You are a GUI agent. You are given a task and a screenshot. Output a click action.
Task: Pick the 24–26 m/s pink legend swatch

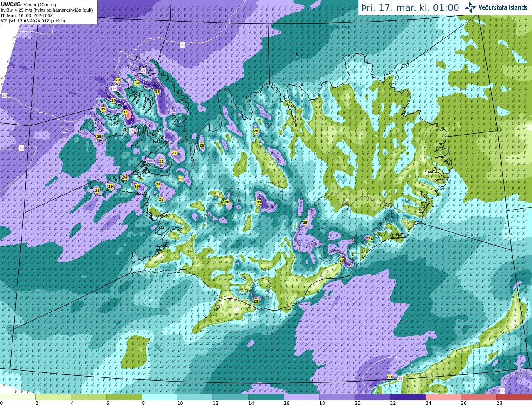tap(443, 397)
